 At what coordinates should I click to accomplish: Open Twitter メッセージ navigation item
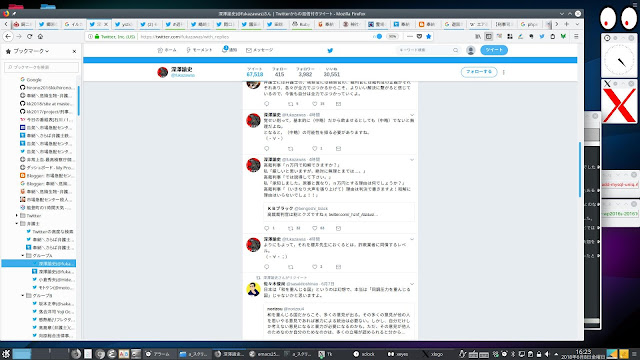click(260, 50)
